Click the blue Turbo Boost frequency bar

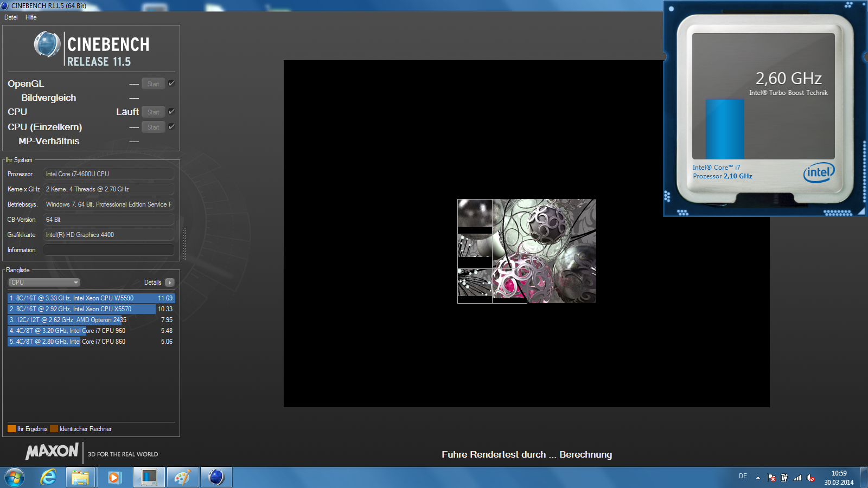(725, 129)
